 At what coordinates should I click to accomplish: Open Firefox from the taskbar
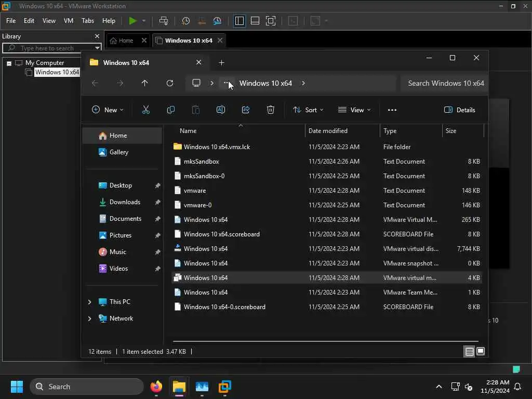pos(156,387)
